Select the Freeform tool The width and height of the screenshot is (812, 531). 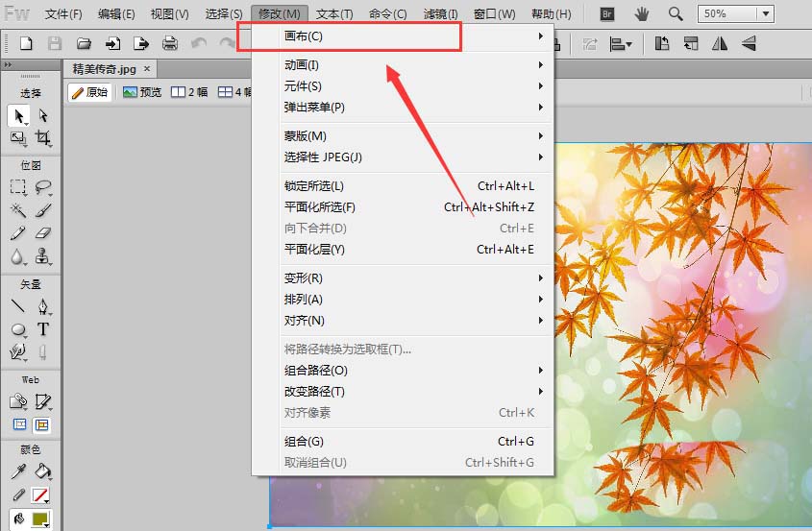(x=18, y=352)
